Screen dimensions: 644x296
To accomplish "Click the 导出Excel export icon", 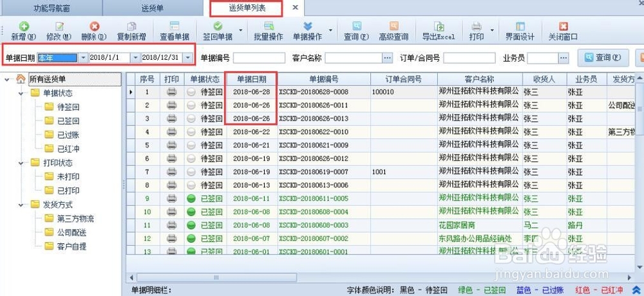I will 439,26.
